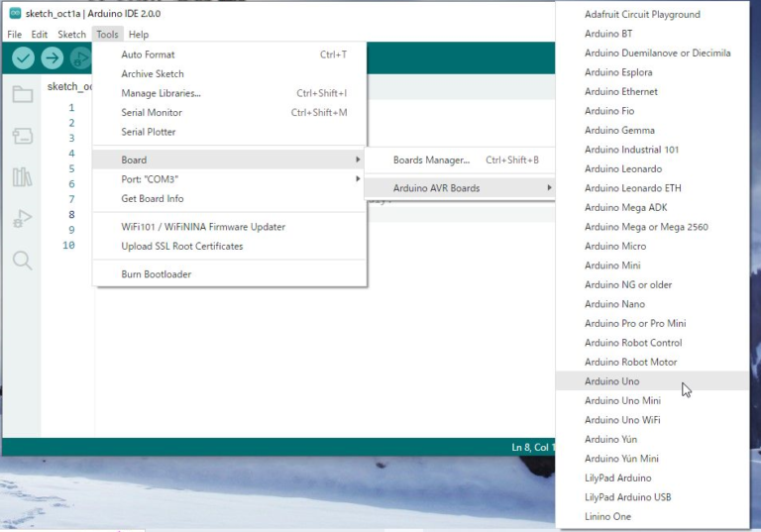Expand the Board submenu entry
This screenshot has height=532, width=761.
[230, 160]
